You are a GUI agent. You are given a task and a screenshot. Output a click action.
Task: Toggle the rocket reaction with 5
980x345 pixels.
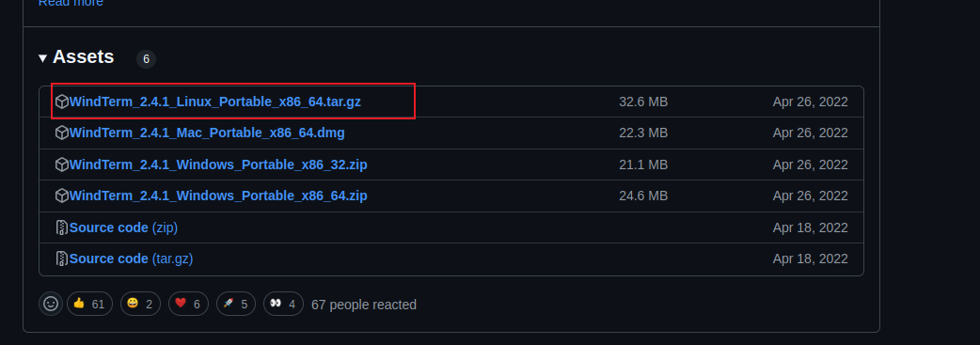point(236,304)
